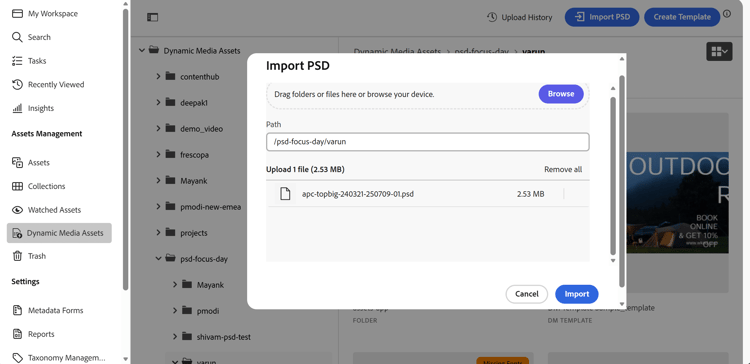This screenshot has height=364, width=750.
Task: Select apc-topbig-240321-250709-01.psd file row
Action: (x=428, y=194)
